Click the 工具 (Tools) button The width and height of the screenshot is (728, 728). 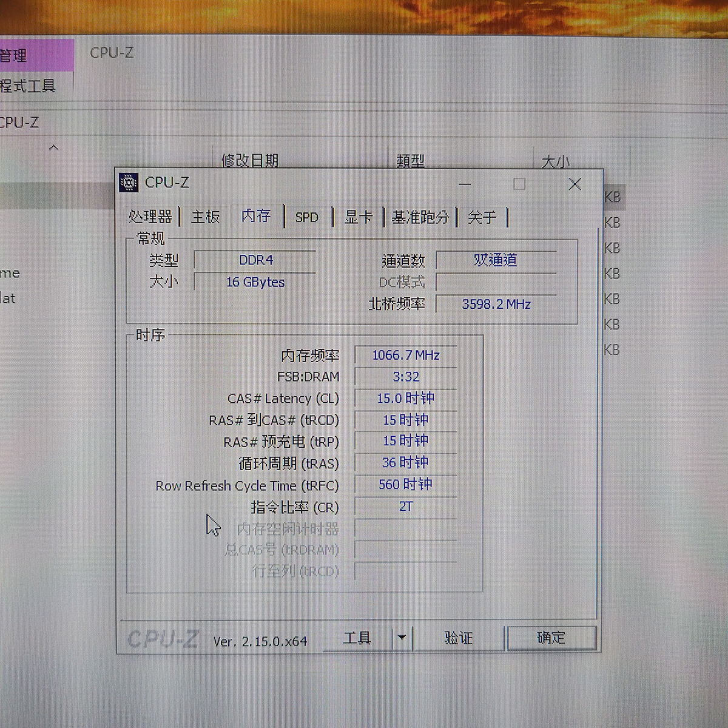(357, 638)
